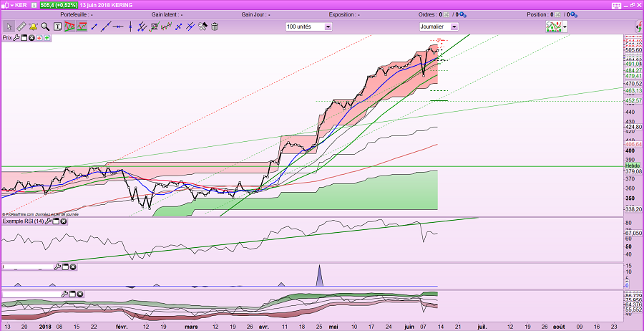This screenshot has height=331, width=644.
Task: Open Prix panel wrench settings
Action: [x=16, y=38]
